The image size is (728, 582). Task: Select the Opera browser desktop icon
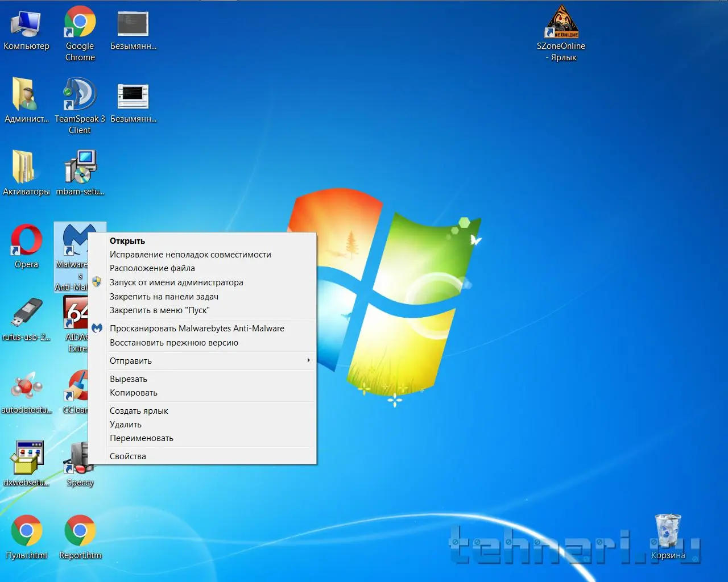(x=26, y=241)
